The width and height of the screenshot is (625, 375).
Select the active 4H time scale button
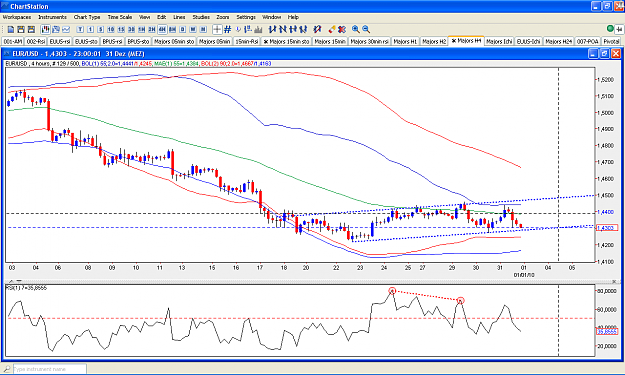coord(162,29)
